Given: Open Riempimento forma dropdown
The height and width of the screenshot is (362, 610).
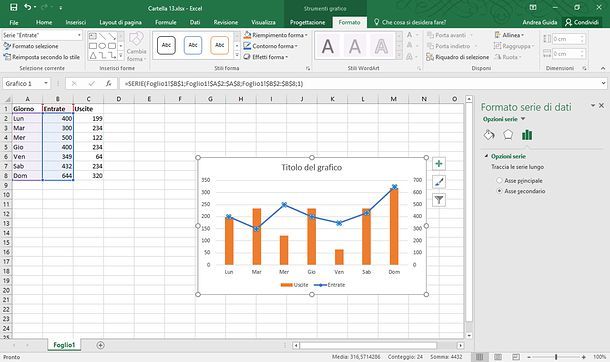Looking at the screenshot, I should click(x=275, y=35).
